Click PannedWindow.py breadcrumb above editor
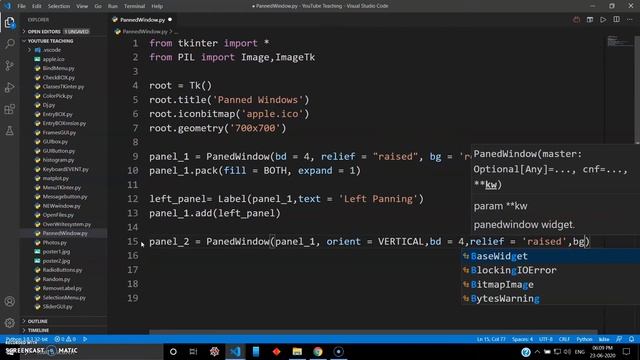The width and height of the screenshot is (640, 360). [144, 31]
